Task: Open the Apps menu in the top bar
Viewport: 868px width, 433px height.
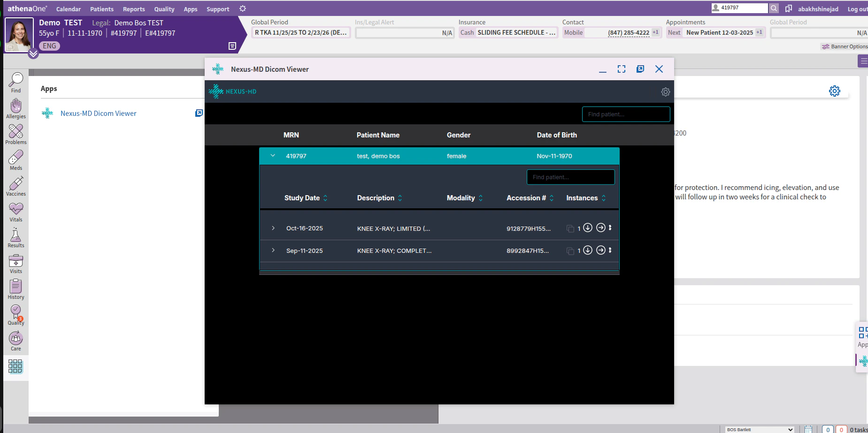Action: tap(191, 9)
